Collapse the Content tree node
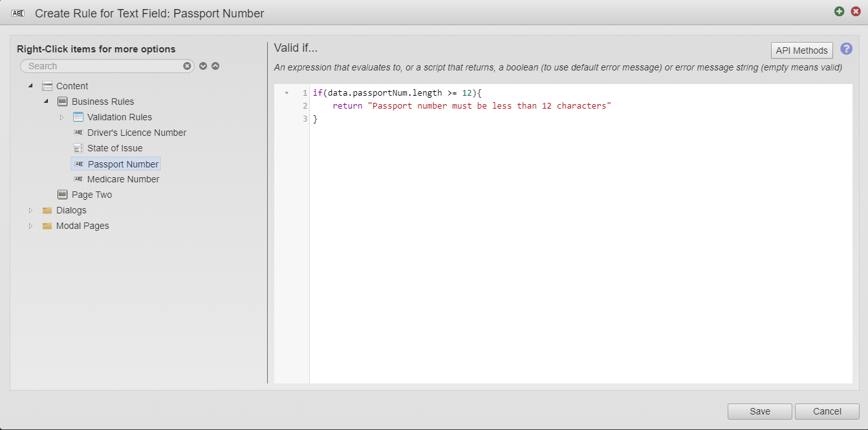 30,86
